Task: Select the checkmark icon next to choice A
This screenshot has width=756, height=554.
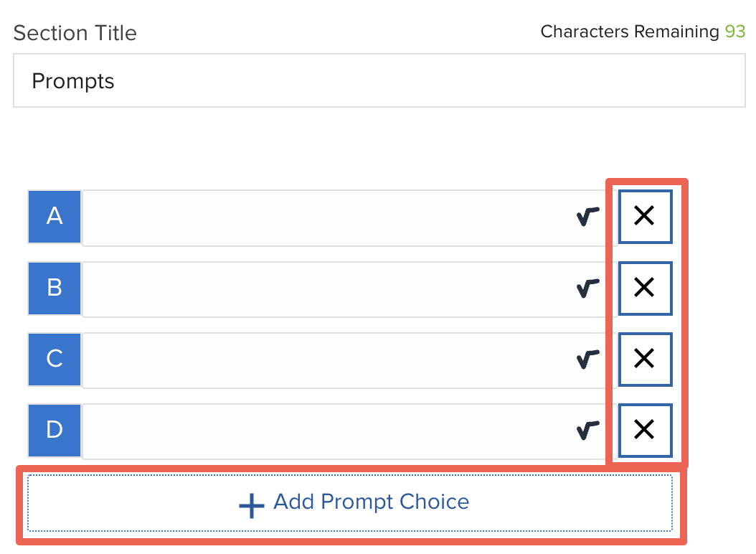Action: click(586, 216)
